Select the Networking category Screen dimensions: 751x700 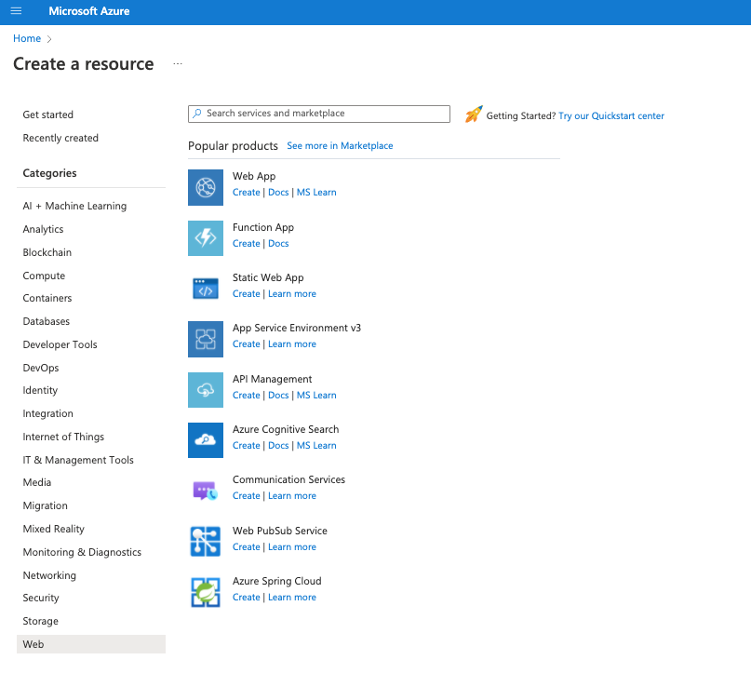pyautogui.click(x=49, y=575)
